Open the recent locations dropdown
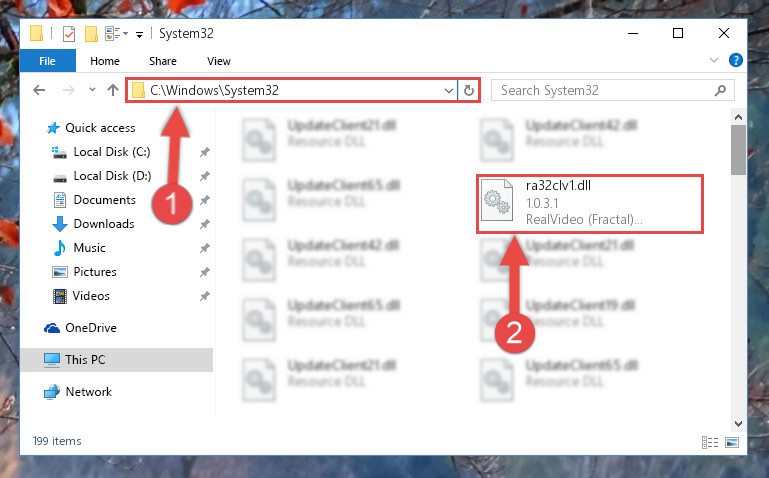This screenshot has width=769, height=478. pos(92,90)
